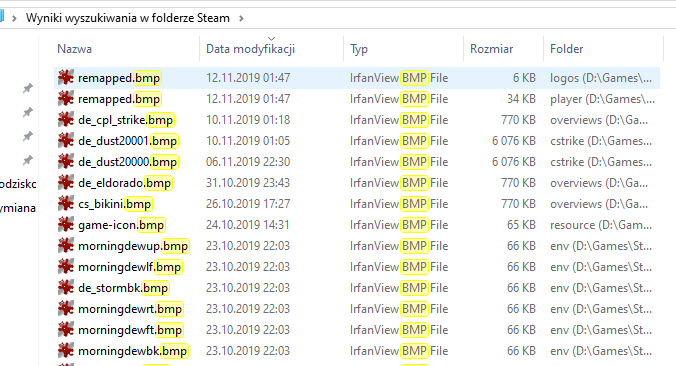Click the size value 65 KB
Image resolution: width=676 pixels, height=366 pixels.
[x=521, y=225]
